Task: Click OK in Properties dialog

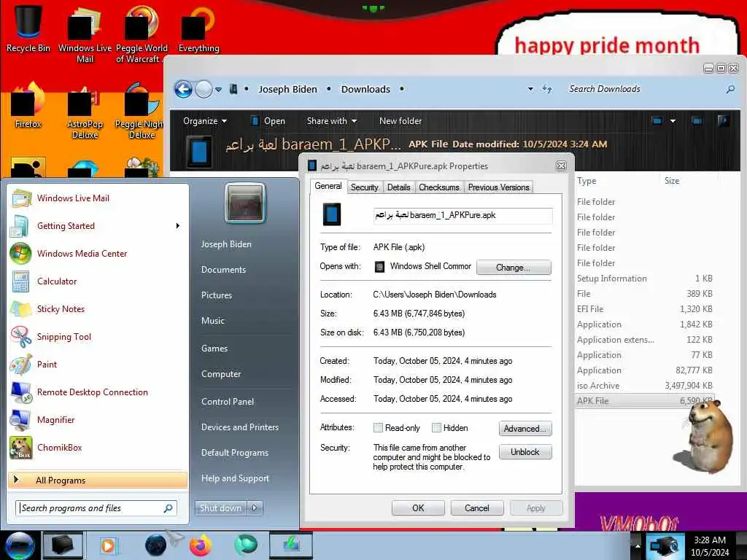Action: [x=418, y=508]
